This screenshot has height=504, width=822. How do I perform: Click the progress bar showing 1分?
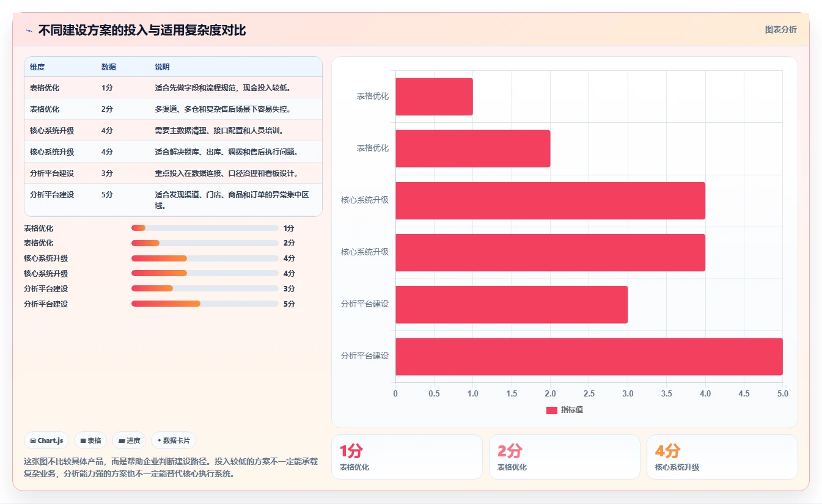pyautogui.click(x=205, y=228)
